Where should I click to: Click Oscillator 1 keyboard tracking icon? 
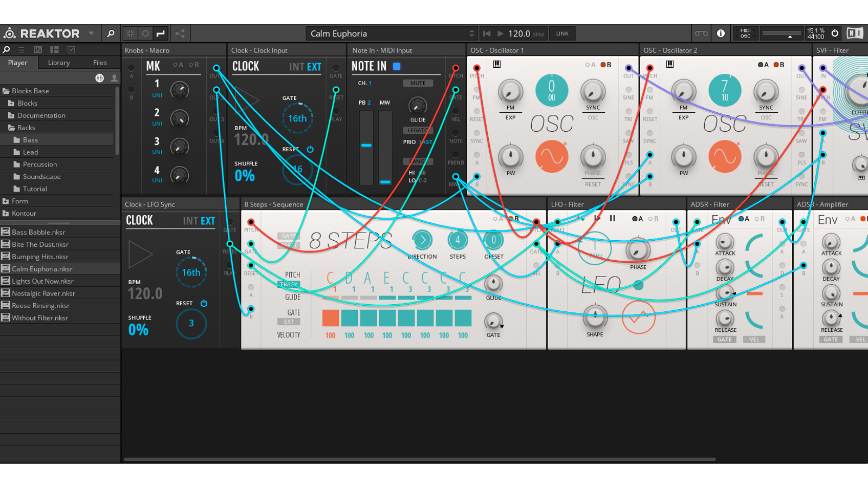[497, 64]
